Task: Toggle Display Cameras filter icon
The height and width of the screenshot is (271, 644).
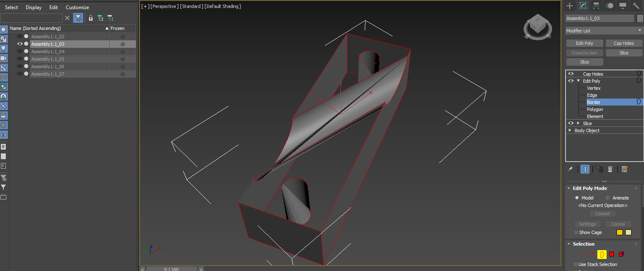Action: 4,58
